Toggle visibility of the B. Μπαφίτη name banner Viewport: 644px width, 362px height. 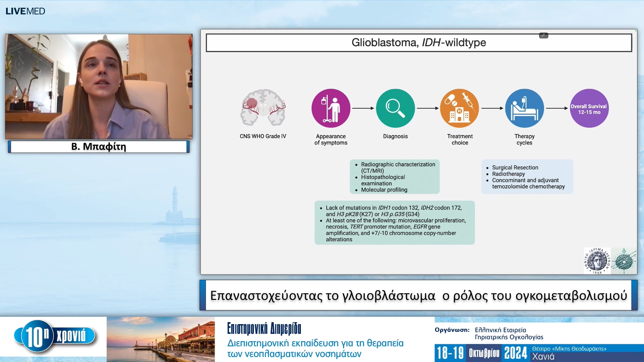[x=99, y=146]
